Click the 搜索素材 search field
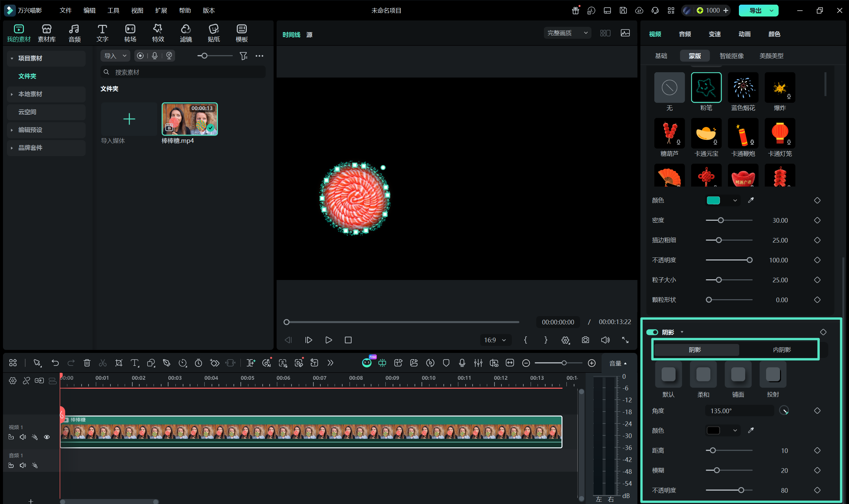The height and width of the screenshot is (504, 849). [183, 72]
